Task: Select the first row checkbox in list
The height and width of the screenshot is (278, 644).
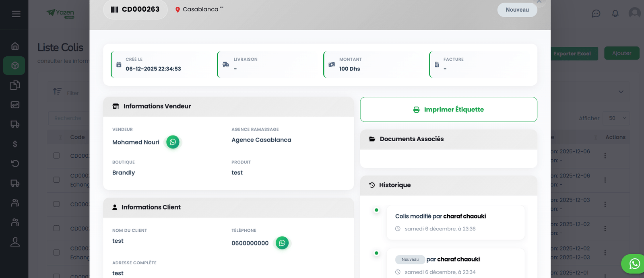Action: pyautogui.click(x=56, y=156)
